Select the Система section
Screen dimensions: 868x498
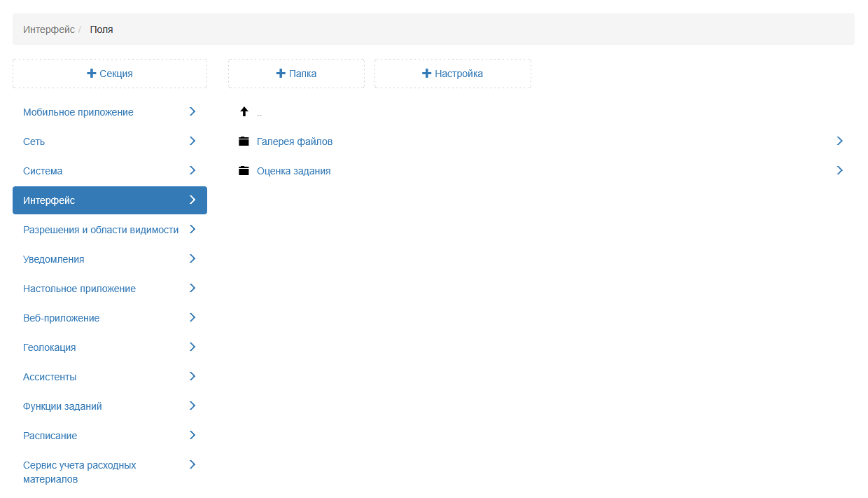click(43, 171)
